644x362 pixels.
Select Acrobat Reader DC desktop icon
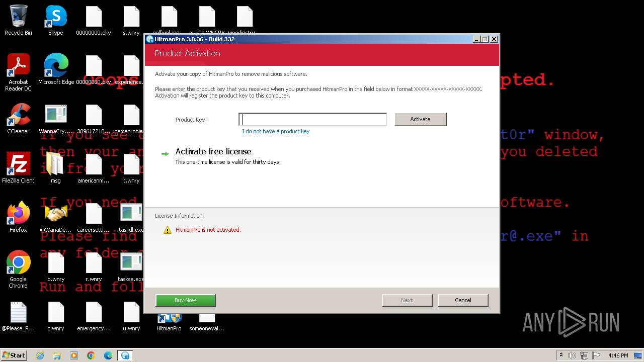(x=18, y=73)
